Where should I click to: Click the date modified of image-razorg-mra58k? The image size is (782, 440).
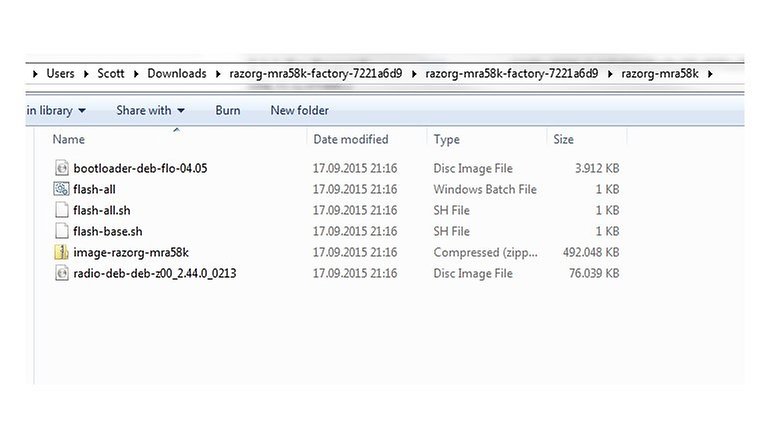[355, 252]
